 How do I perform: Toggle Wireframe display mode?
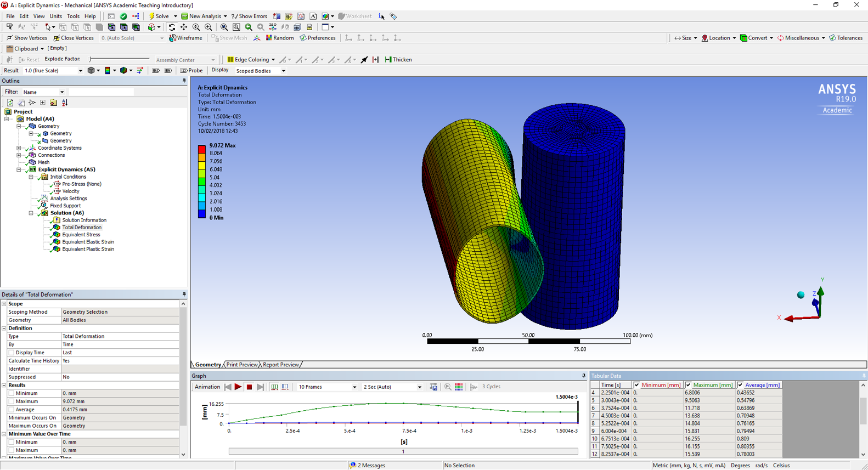185,38
